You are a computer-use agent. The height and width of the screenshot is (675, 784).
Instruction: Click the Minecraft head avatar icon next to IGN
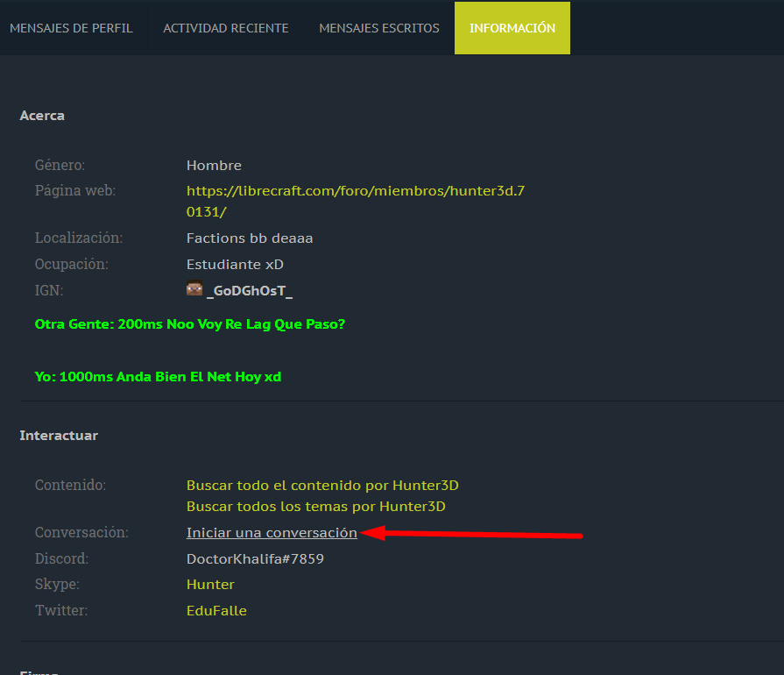point(194,288)
